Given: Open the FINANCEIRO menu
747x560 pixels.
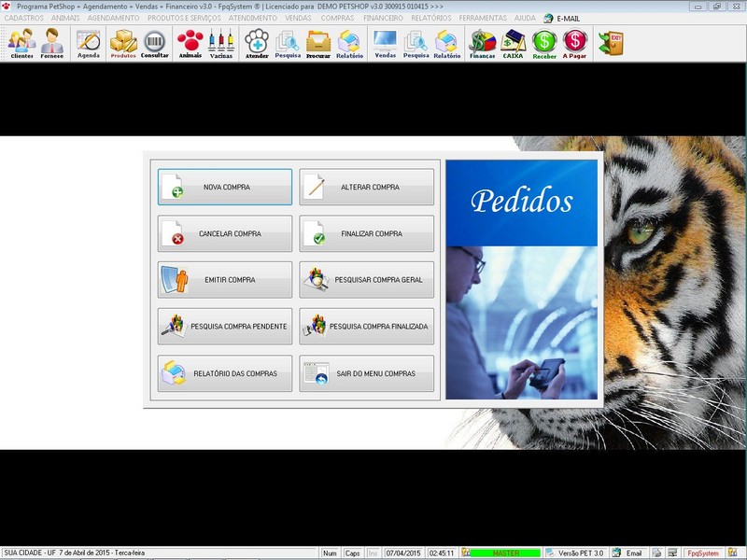Looking at the screenshot, I should click(383, 18).
